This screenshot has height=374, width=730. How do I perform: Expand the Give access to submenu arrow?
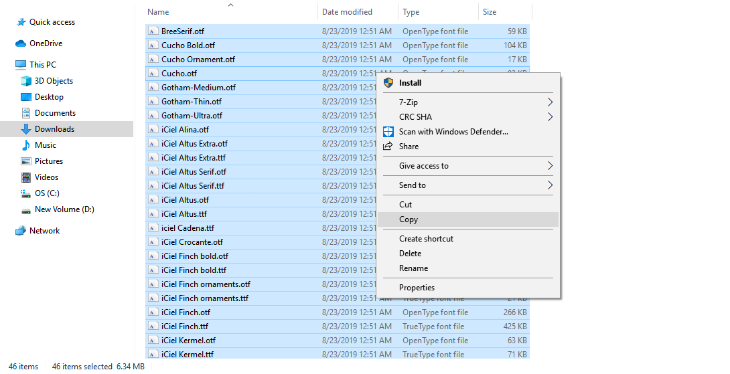pos(550,166)
